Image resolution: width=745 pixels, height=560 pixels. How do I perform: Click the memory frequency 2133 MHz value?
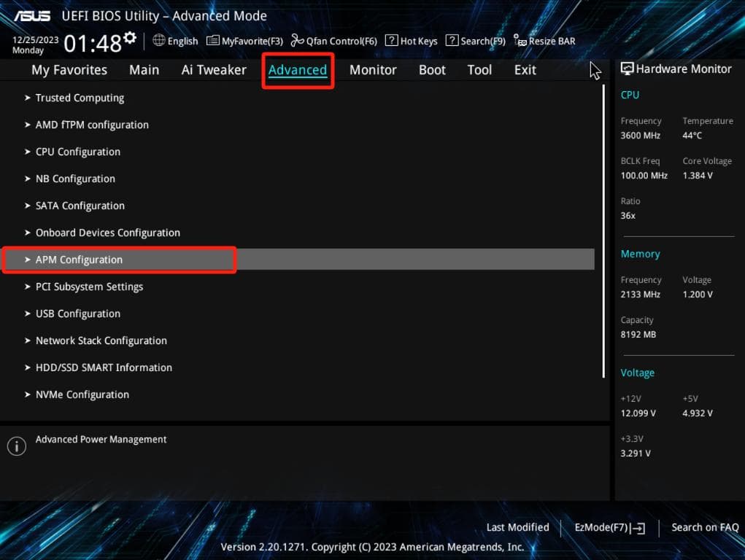pos(640,295)
